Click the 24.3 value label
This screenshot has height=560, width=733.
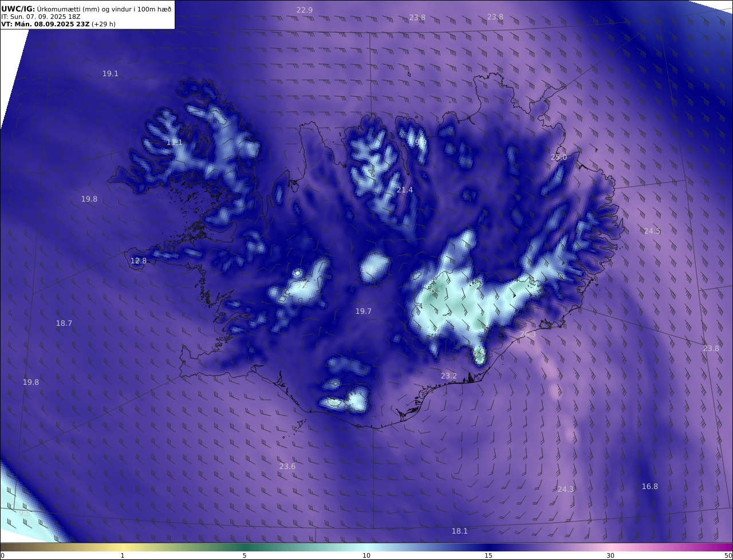566,490
